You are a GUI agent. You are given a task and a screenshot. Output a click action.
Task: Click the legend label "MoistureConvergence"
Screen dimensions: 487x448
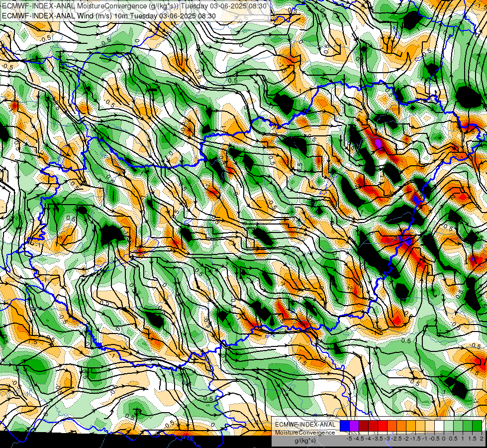point(305,433)
